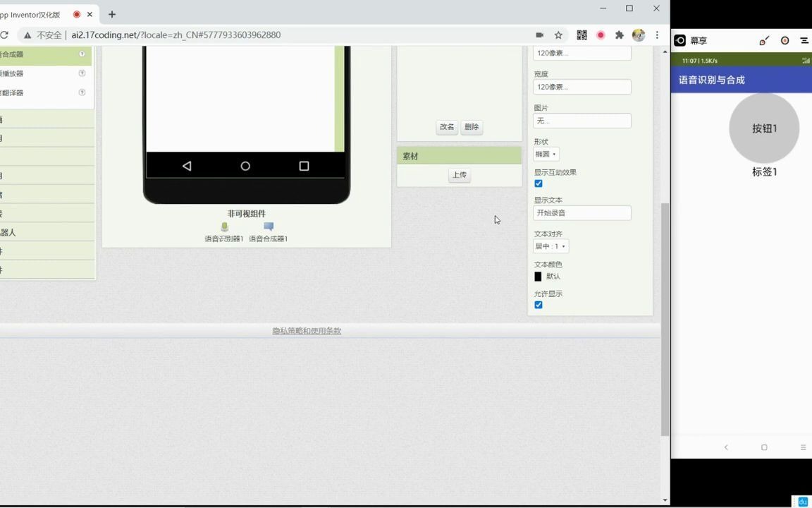Click the help icon next to 播放器

click(82, 73)
